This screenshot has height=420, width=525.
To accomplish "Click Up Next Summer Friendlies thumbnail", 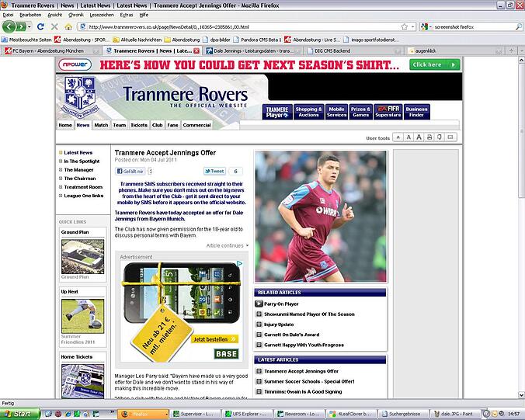I will pos(82,316).
